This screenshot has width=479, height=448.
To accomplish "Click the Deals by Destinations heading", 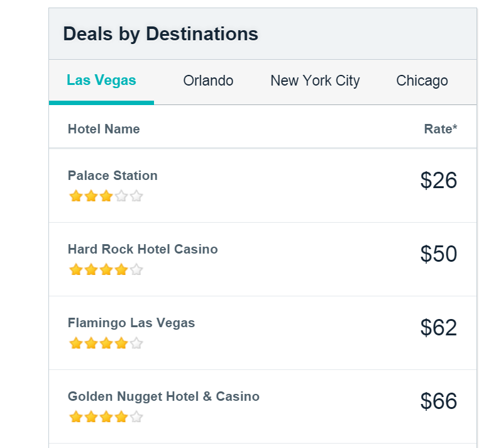I will 160,33.
